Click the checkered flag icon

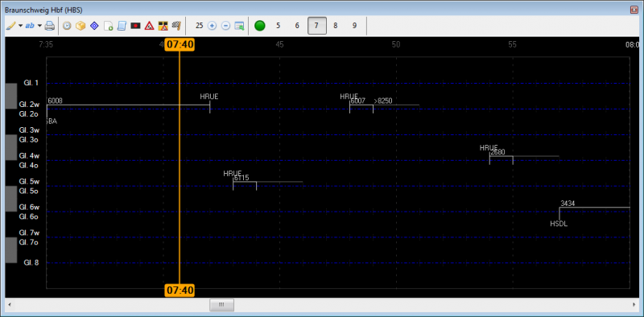176,26
